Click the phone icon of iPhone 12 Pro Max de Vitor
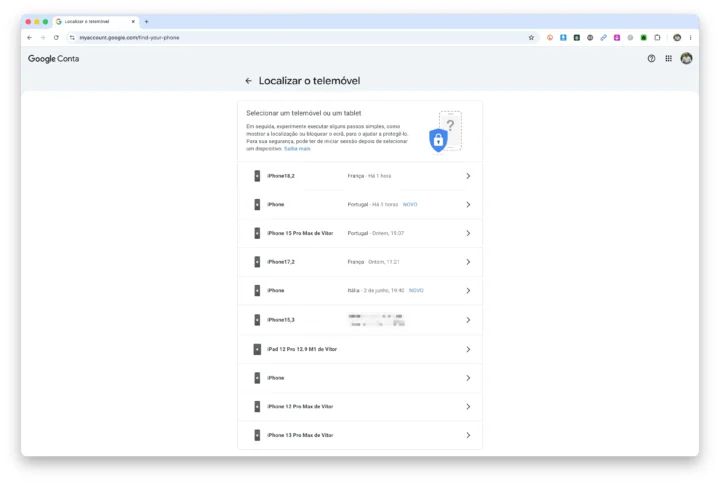The image size is (720, 484). (257, 406)
